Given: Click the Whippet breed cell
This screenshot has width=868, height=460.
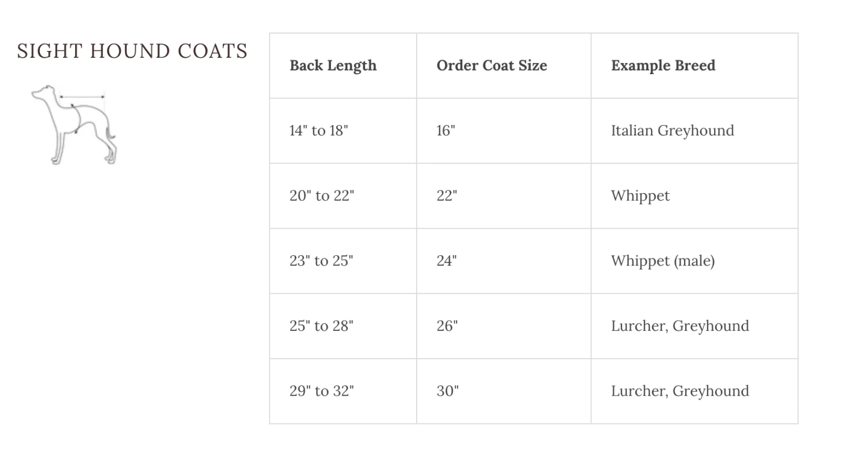Looking at the screenshot, I should (640, 196).
